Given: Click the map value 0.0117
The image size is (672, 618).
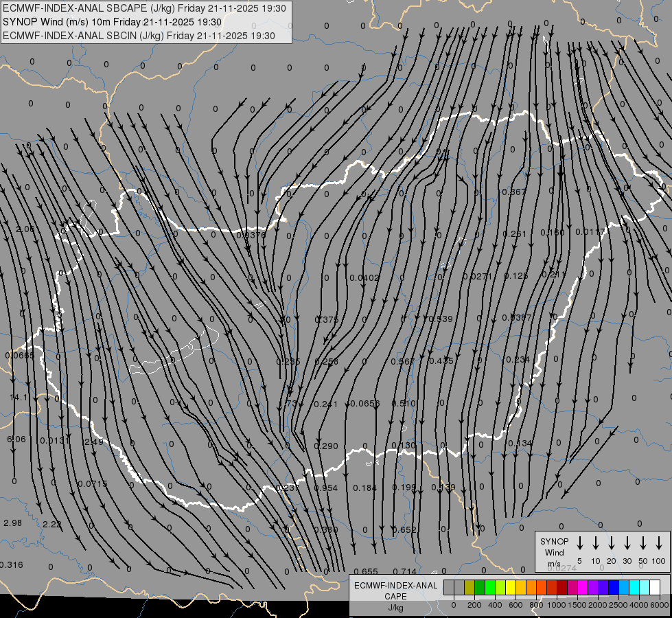Looking at the screenshot, I should (590, 232).
